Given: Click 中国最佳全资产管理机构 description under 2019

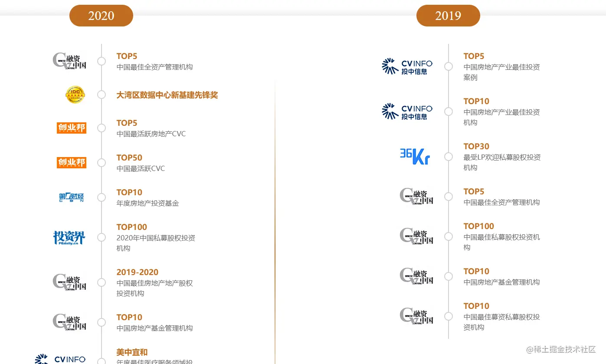Looking at the screenshot, I should pyautogui.click(x=501, y=202).
